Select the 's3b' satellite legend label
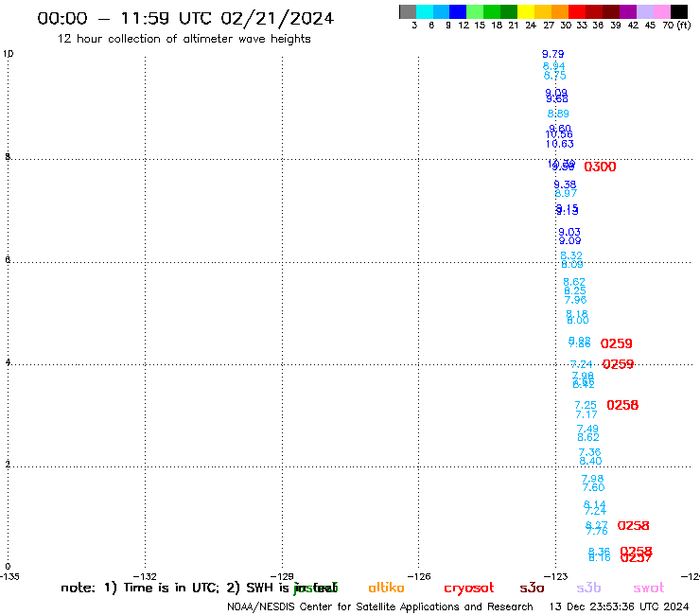Viewport: 700px width, 615px height. [588, 588]
